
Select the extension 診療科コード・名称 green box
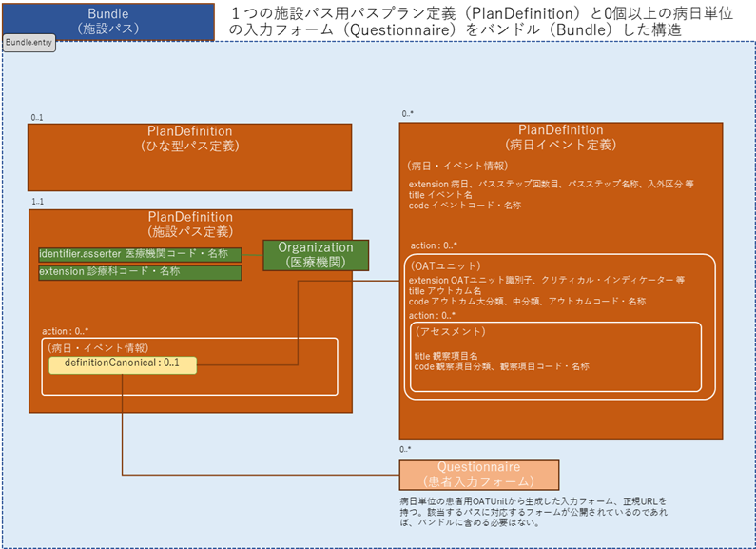(x=139, y=272)
